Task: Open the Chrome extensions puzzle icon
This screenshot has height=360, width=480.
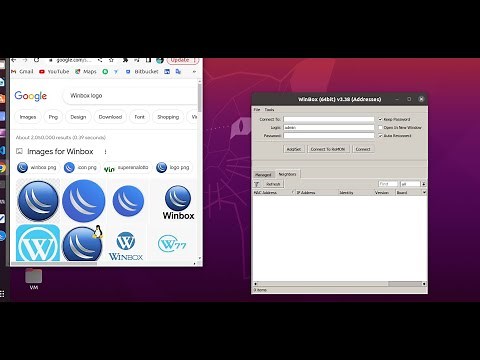Action: point(125,60)
